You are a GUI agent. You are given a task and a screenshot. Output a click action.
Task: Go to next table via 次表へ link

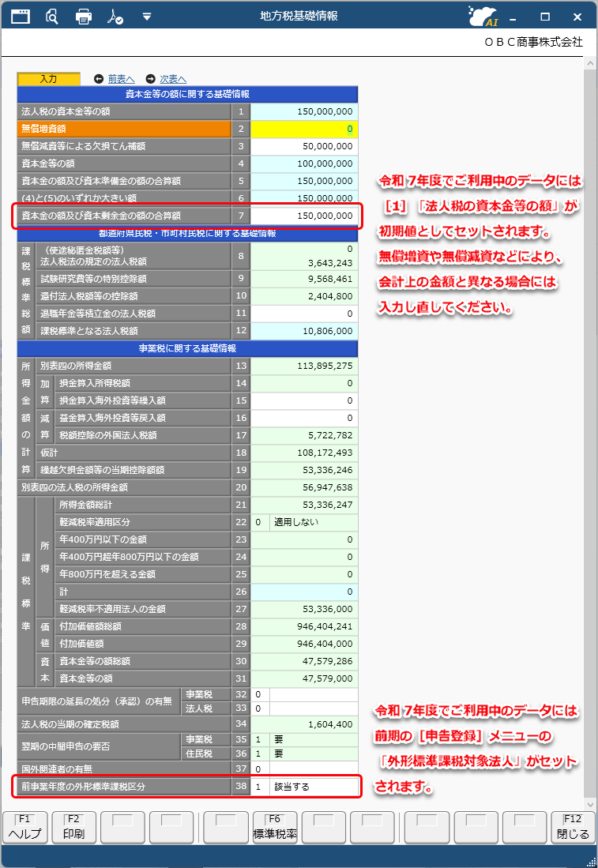point(173,79)
